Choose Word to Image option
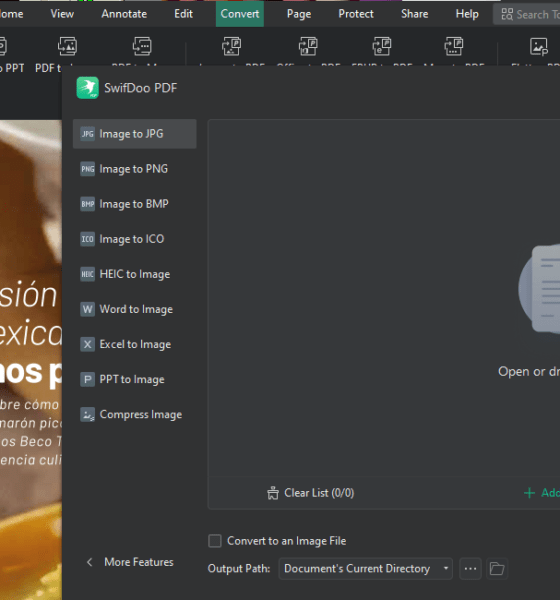The width and height of the screenshot is (560, 600). (x=135, y=309)
